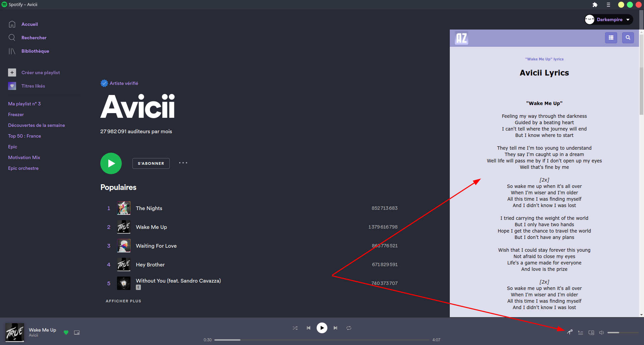Click the Waiting For Love album thumbnail
The image size is (644, 345).
pos(124,246)
